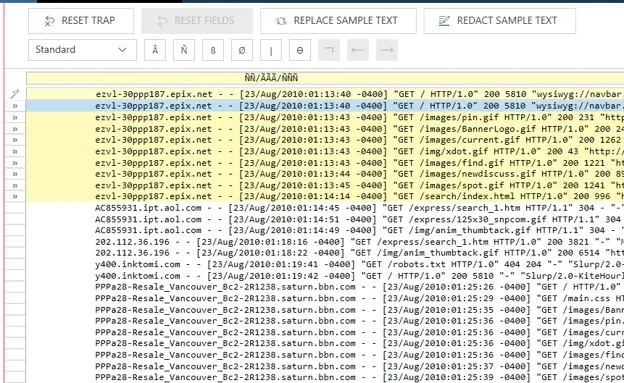The height and width of the screenshot is (383, 624).
Task: Click the epix.net /img/xdot.gif log line
Action: coord(325,151)
